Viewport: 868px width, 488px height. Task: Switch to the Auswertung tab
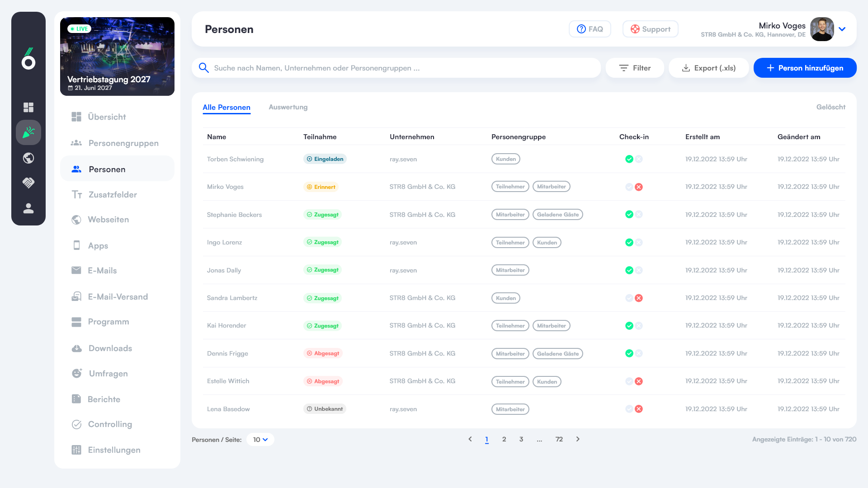click(288, 107)
